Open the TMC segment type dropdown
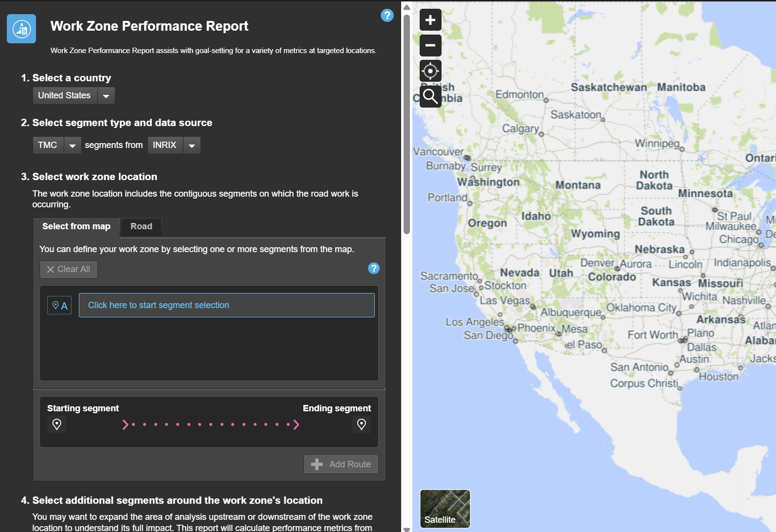776x532 pixels. pos(73,146)
